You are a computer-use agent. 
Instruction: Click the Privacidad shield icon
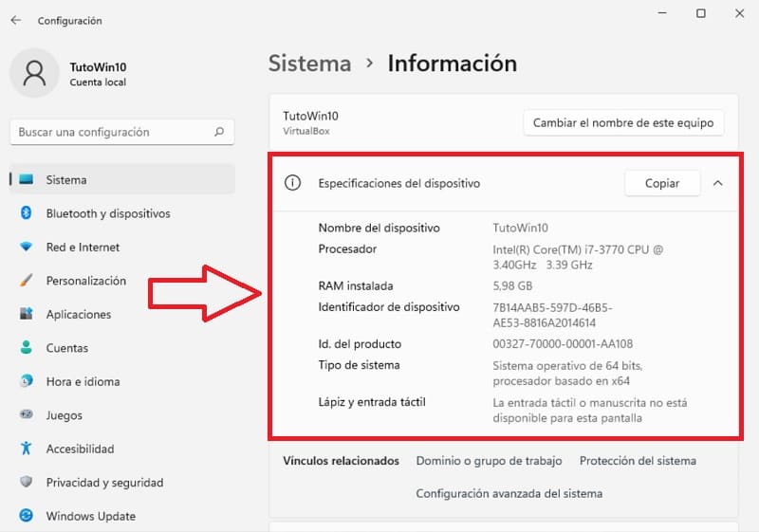pyautogui.click(x=27, y=482)
